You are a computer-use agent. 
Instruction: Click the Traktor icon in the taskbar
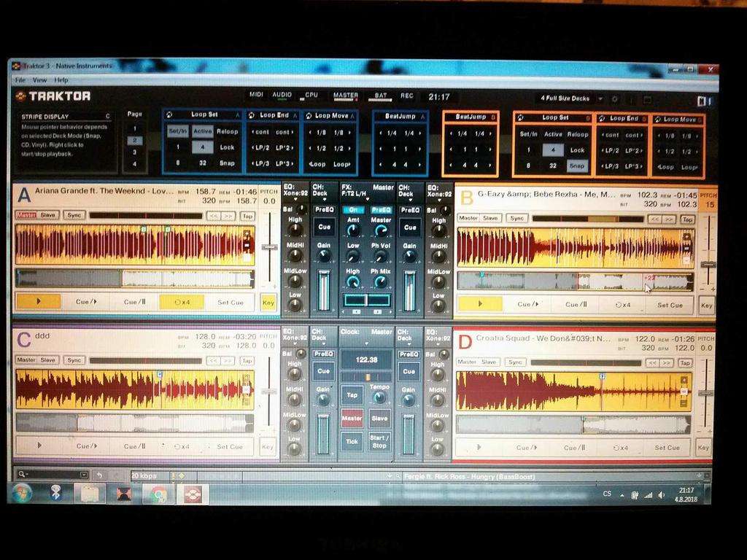click(x=193, y=494)
